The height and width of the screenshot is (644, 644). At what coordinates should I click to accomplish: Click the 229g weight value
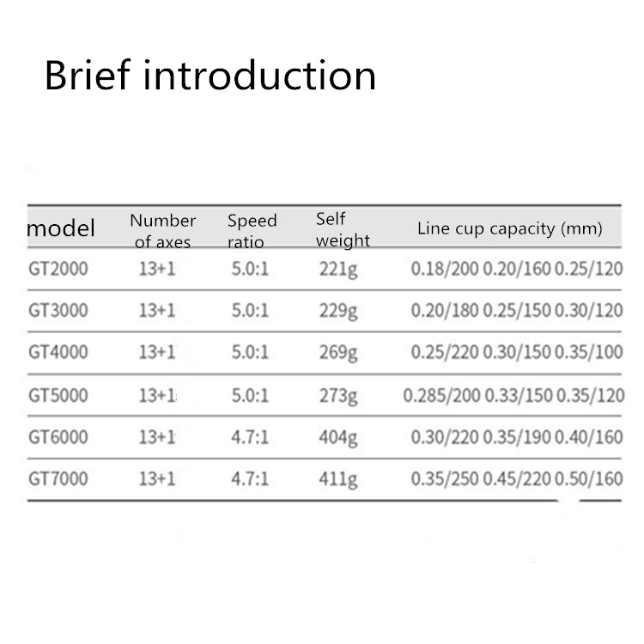click(x=337, y=312)
